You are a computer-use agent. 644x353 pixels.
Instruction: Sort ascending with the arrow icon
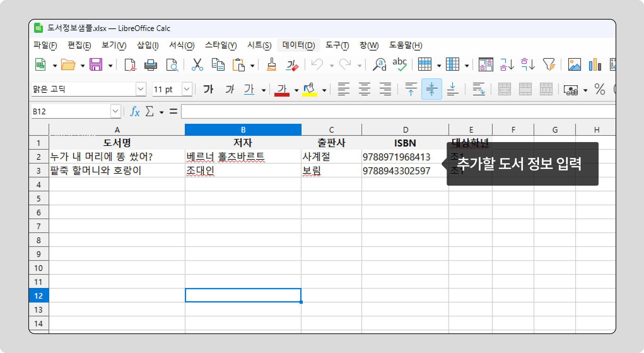(507, 65)
